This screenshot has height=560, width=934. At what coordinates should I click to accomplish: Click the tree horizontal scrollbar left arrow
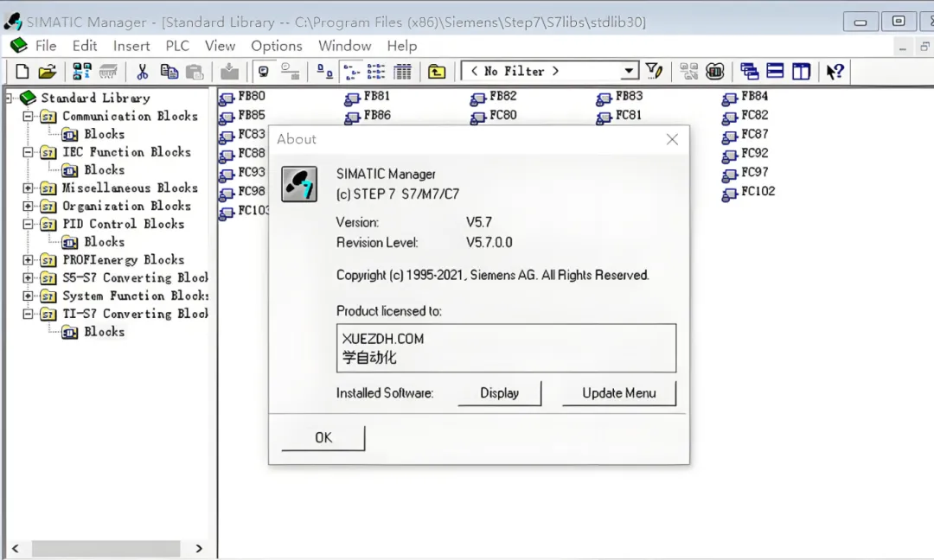point(16,549)
